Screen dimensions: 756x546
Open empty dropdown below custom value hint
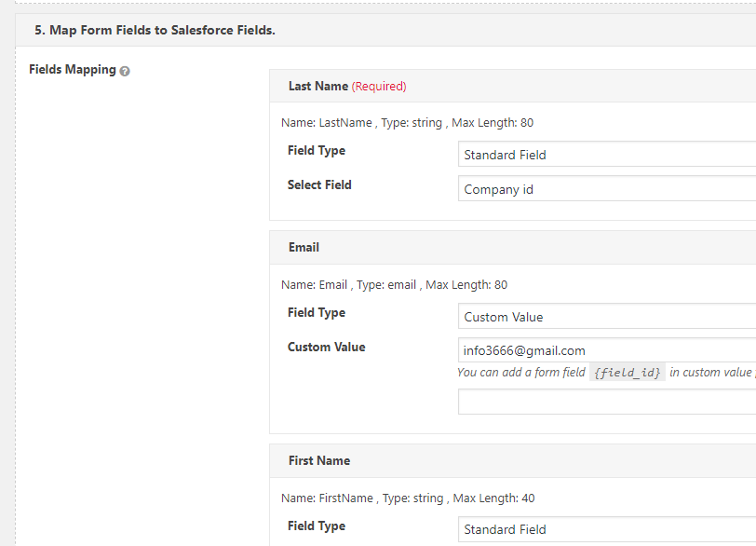[x=607, y=402]
